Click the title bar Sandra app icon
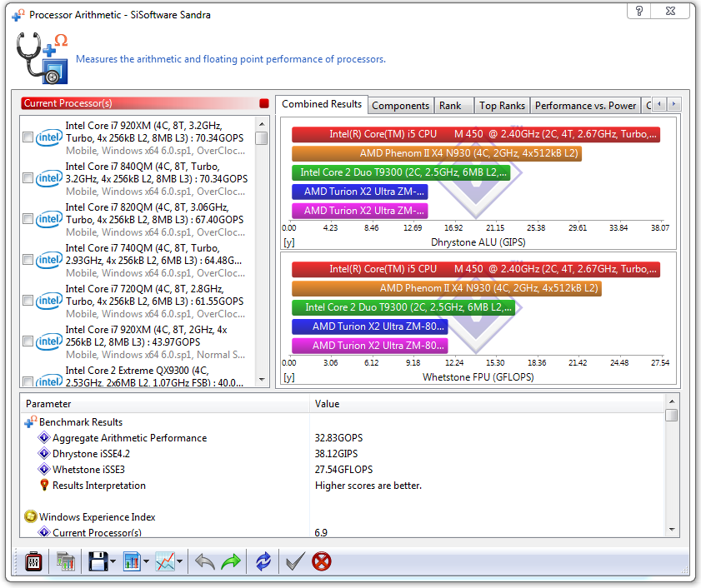The image size is (701, 588). click(18, 15)
